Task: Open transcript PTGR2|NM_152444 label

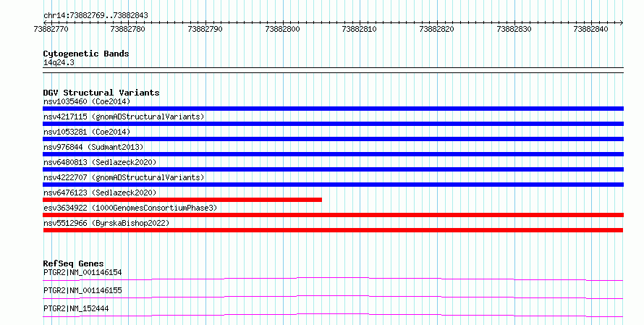Action: pos(76,308)
